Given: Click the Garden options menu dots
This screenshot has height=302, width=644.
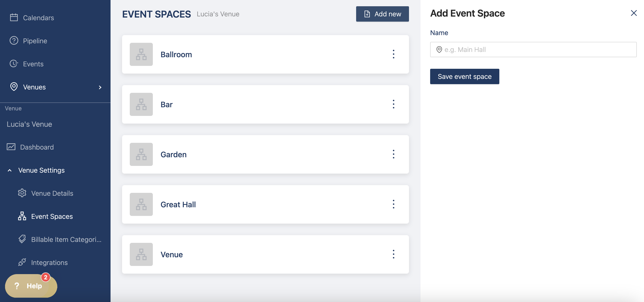Looking at the screenshot, I should [393, 154].
